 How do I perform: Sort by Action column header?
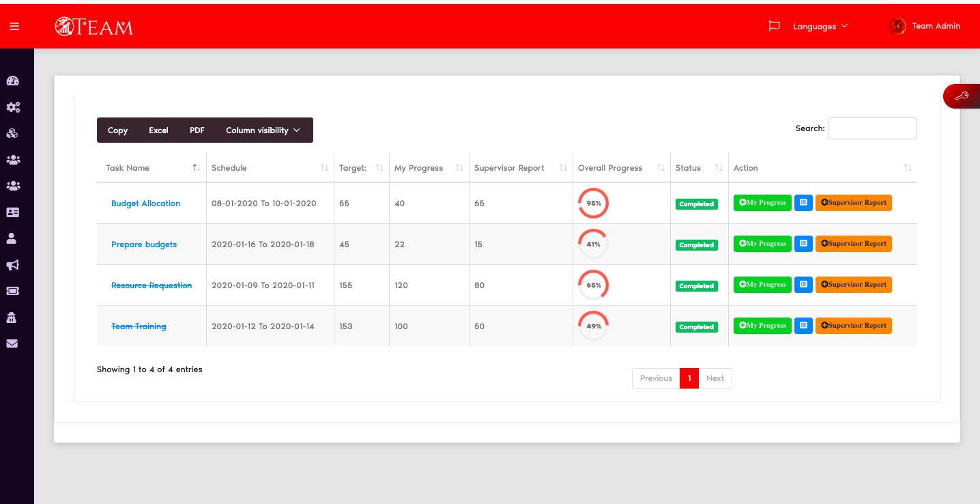coord(822,168)
